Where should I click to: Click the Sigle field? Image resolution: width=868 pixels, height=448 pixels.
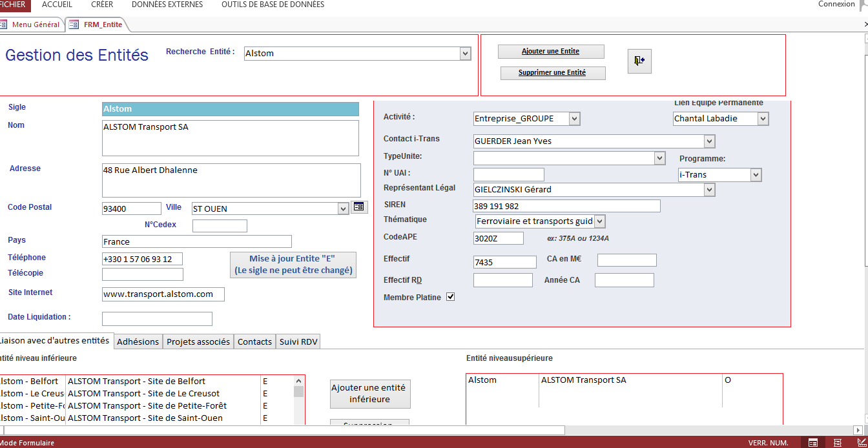(x=231, y=109)
